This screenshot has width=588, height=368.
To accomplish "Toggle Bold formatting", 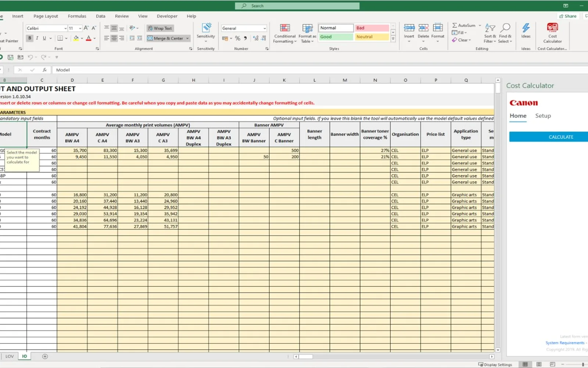I will pyautogui.click(x=30, y=38).
